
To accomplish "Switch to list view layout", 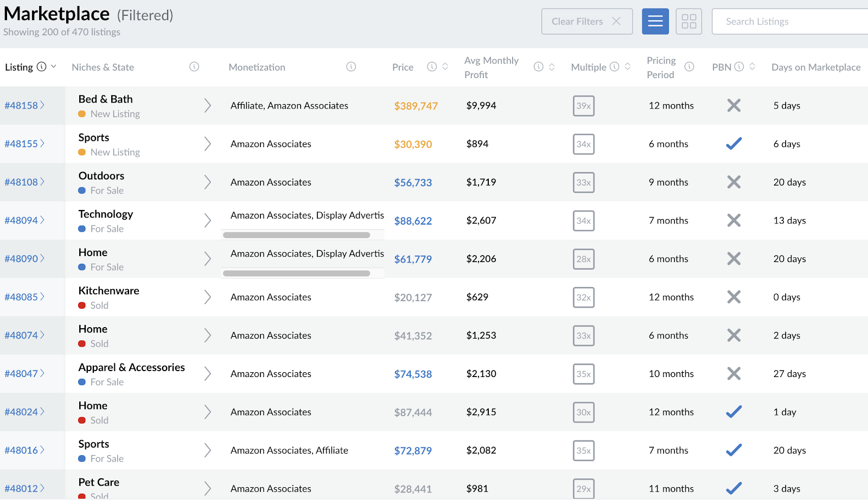I will pos(655,22).
